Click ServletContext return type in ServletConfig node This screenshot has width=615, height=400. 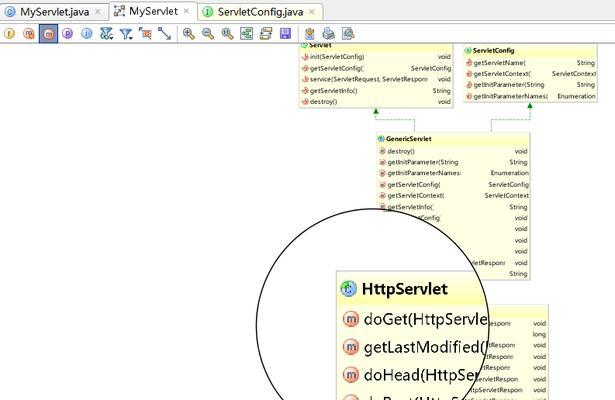click(x=574, y=74)
